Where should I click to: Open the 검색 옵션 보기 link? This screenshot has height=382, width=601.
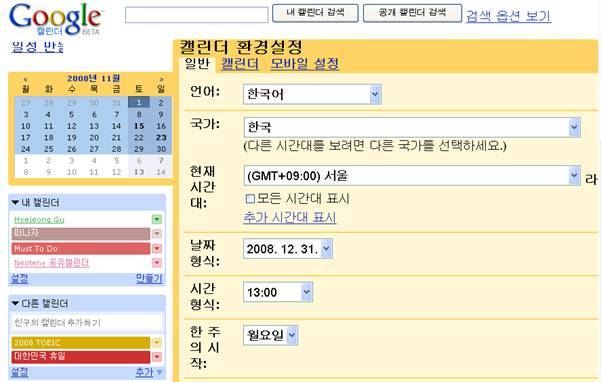(x=508, y=16)
